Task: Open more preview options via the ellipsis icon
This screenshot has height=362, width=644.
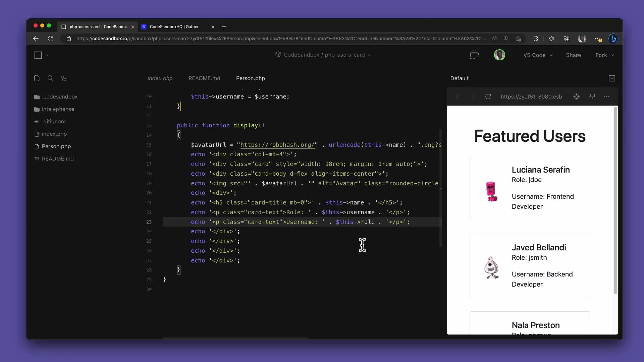Action: click(x=607, y=97)
